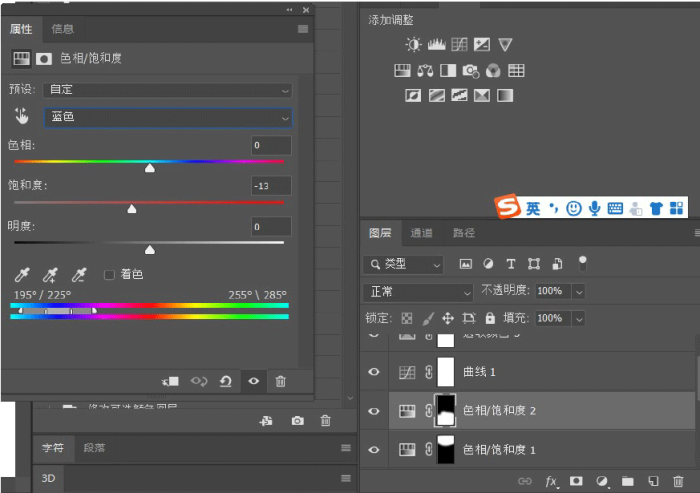Viewport: 700px width, 493px height.
Task: Add a Posterize adjustment
Action: 436,96
